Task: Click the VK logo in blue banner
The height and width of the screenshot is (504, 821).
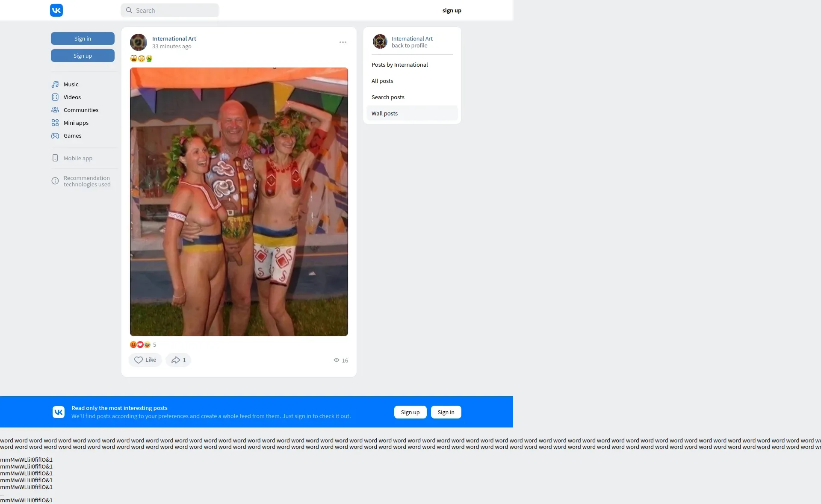Action: click(x=59, y=412)
